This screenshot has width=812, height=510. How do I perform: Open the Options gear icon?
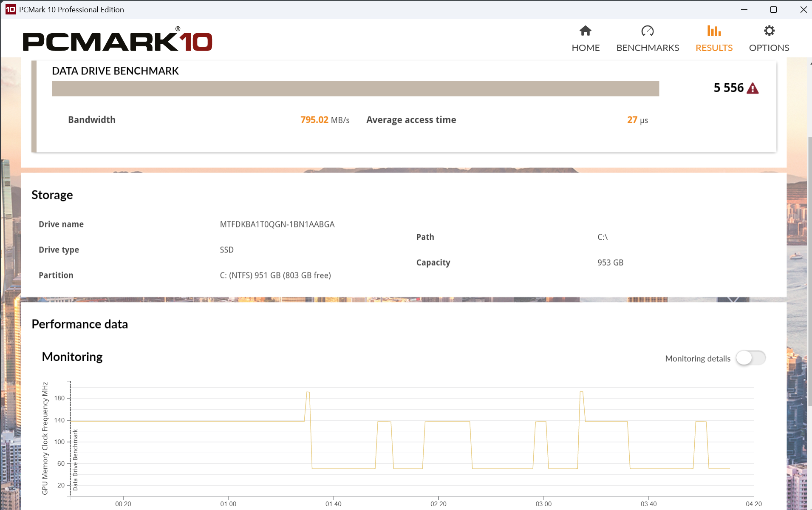pyautogui.click(x=769, y=31)
